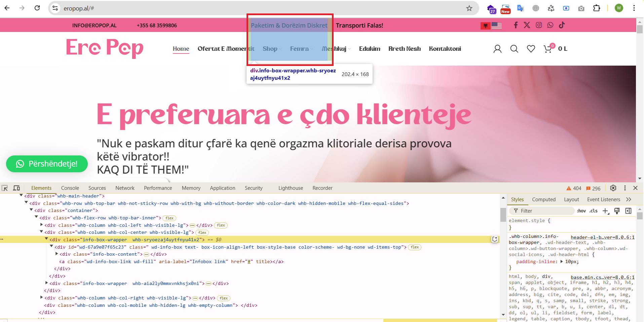
Task: Activate DevTools element inspector picker
Action: (x=5, y=188)
